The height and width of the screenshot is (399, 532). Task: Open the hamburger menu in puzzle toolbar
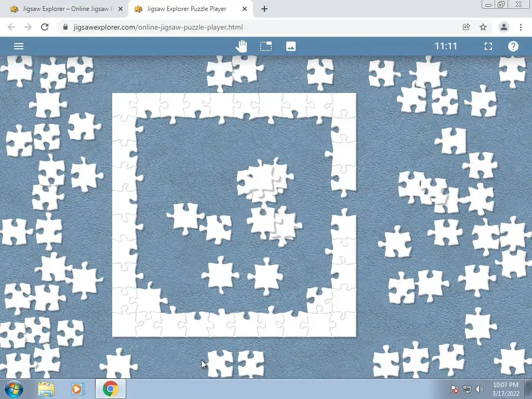pyautogui.click(x=19, y=46)
